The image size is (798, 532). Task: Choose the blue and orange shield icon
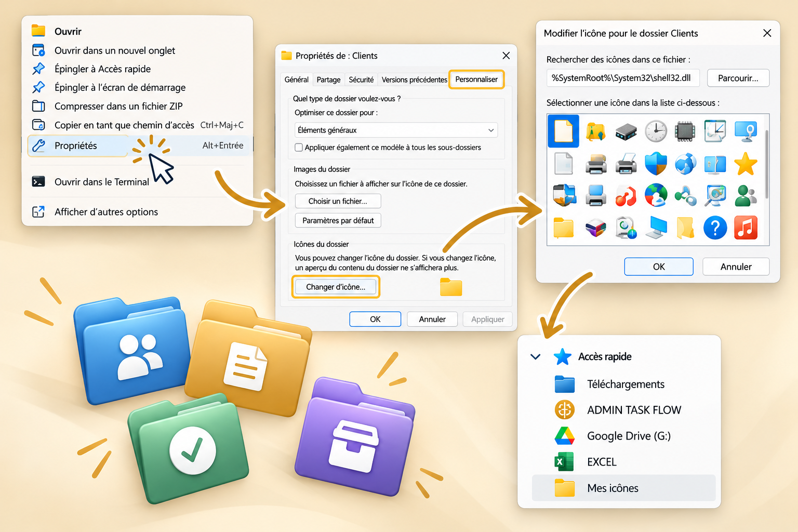tap(656, 164)
